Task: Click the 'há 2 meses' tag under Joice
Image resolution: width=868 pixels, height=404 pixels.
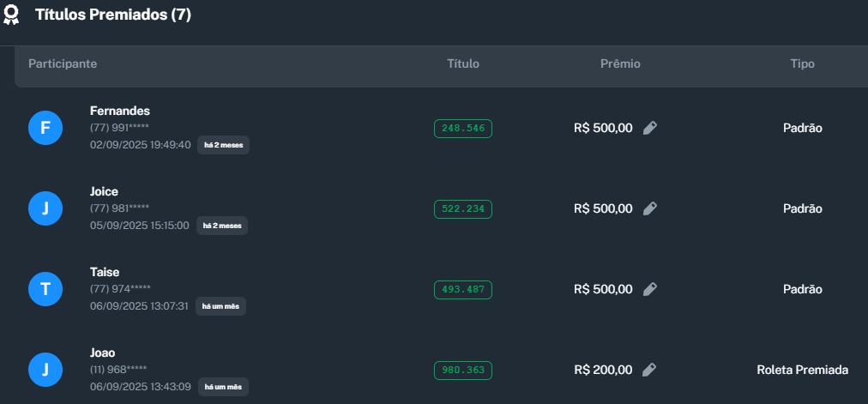Action: point(222,226)
